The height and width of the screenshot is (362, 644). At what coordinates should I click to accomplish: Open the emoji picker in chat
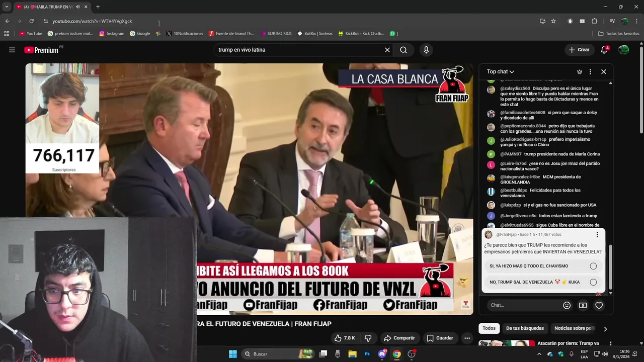(567, 305)
